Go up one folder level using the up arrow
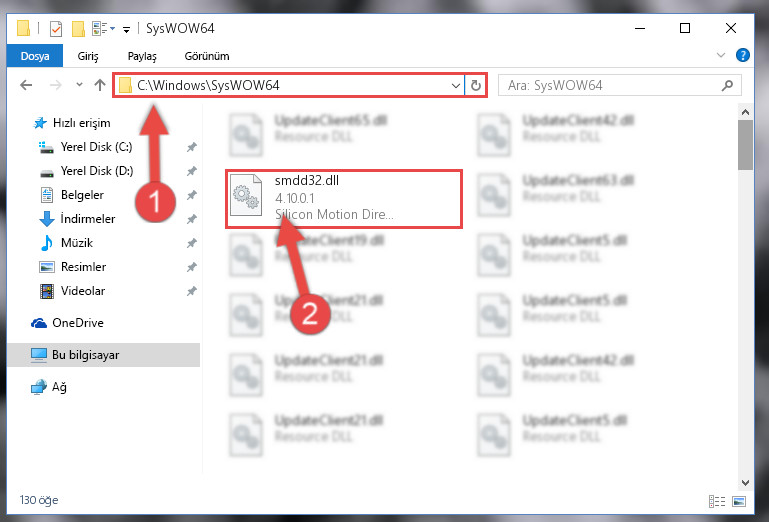The width and height of the screenshot is (769, 522). click(x=100, y=85)
